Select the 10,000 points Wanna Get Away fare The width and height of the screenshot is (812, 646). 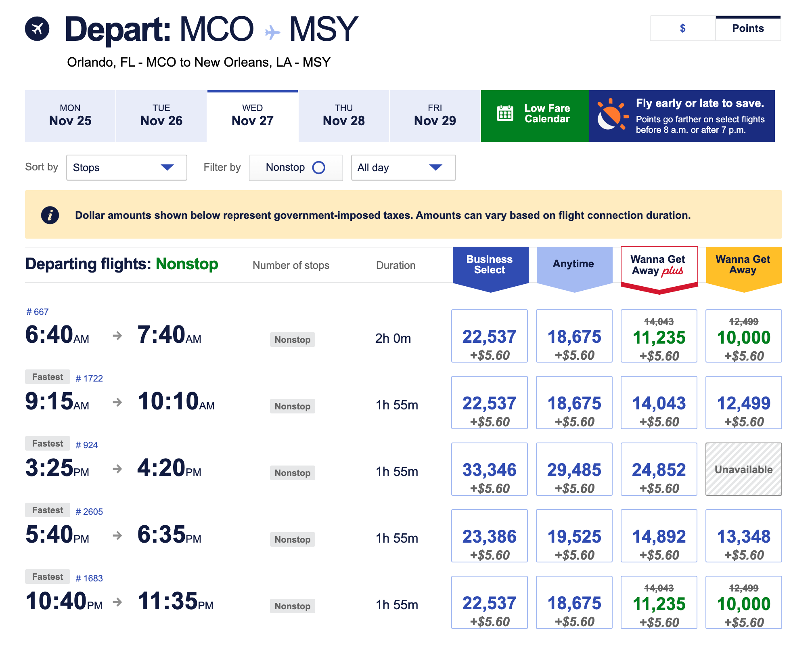coord(743,336)
